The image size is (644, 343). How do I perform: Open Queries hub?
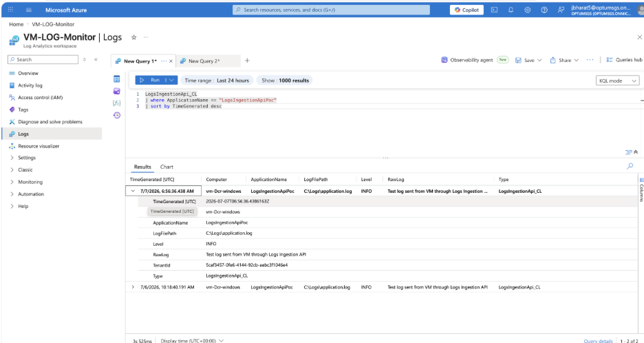[624, 60]
